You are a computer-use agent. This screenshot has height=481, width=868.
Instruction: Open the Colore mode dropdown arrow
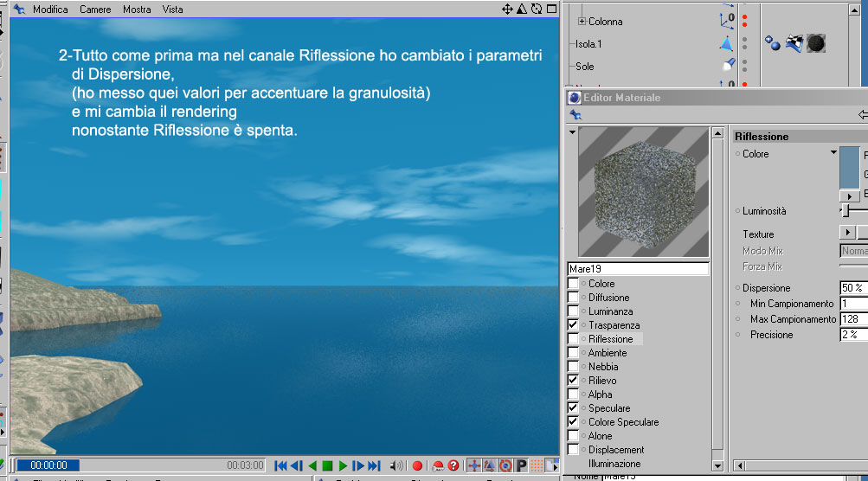point(833,152)
